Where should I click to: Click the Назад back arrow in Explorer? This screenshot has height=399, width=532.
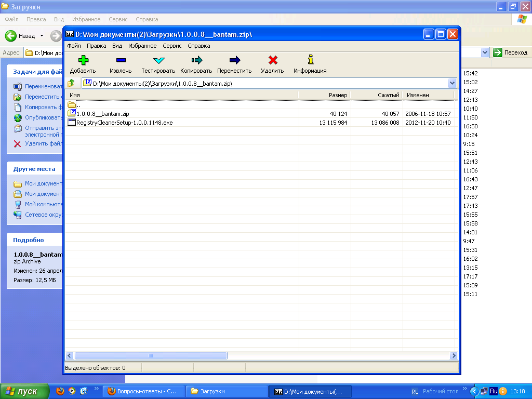(11, 36)
